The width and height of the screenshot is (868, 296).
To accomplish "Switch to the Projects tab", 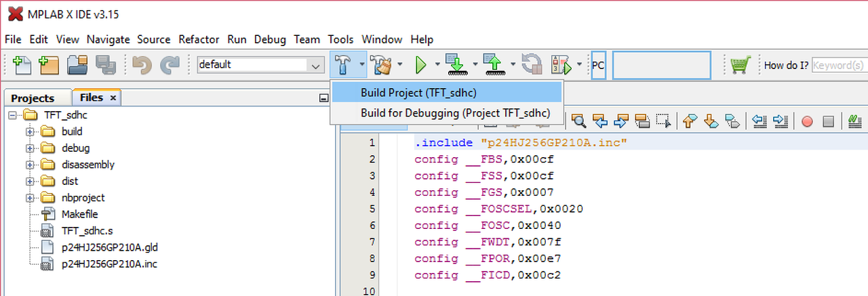I will click(33, 98).
